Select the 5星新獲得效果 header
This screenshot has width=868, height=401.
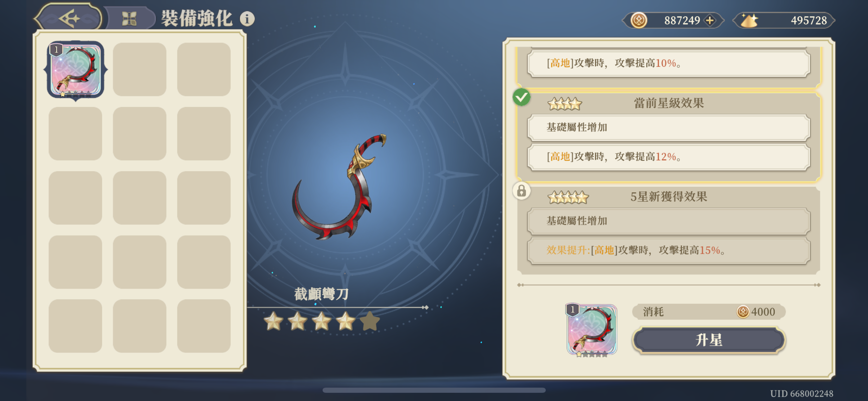(668, 197)
